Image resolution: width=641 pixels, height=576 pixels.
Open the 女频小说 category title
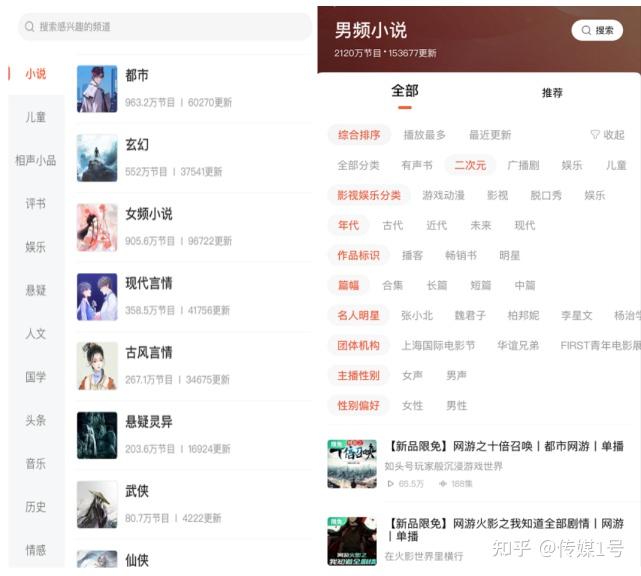click(x=148, y=214)
